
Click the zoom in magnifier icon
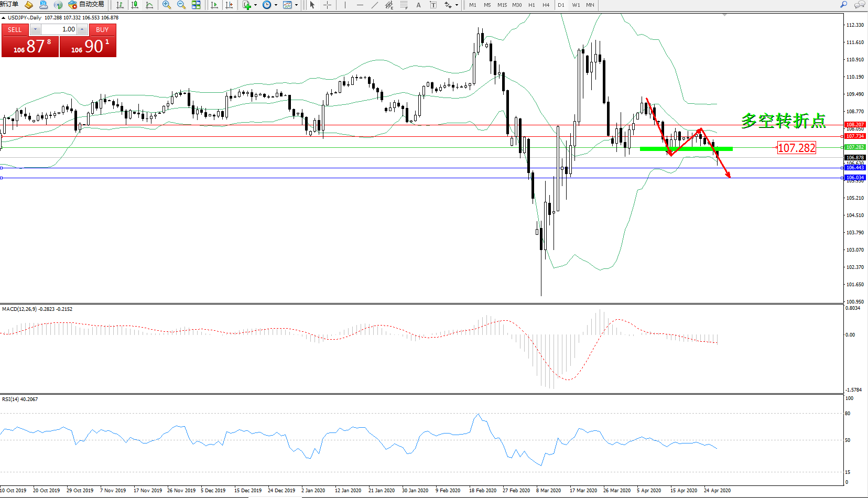(167, 5)
